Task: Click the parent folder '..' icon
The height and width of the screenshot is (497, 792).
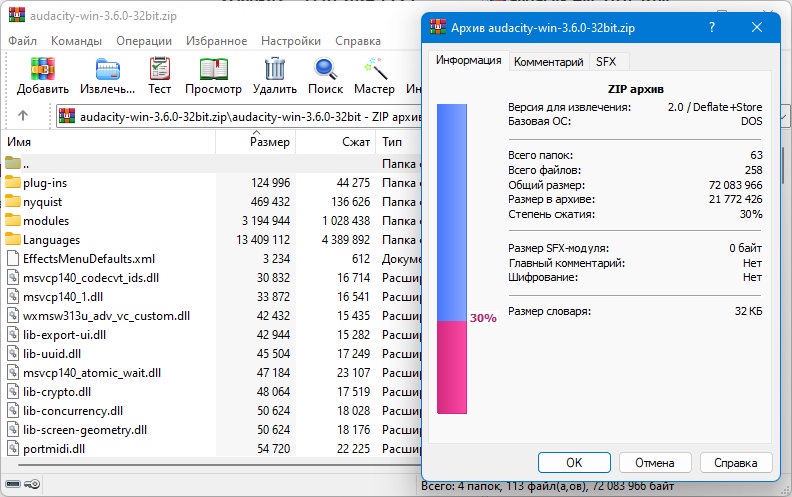Action: (x=13, y=163)
